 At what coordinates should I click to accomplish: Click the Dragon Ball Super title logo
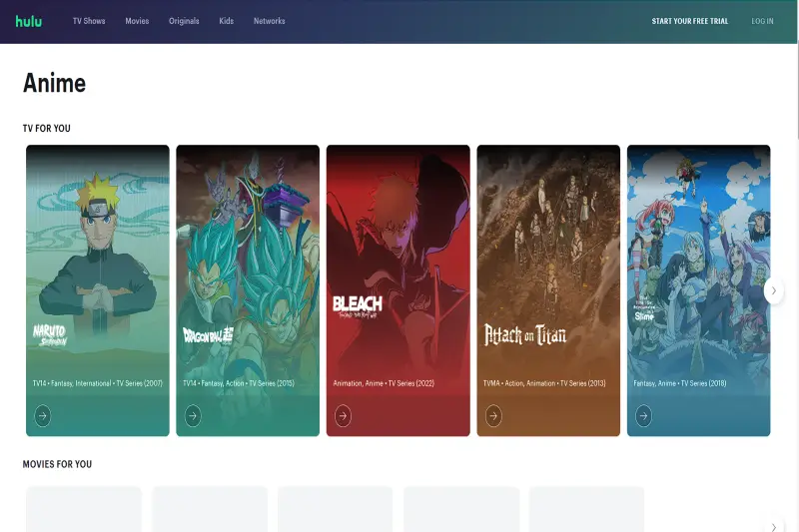[x=208, y=335]
